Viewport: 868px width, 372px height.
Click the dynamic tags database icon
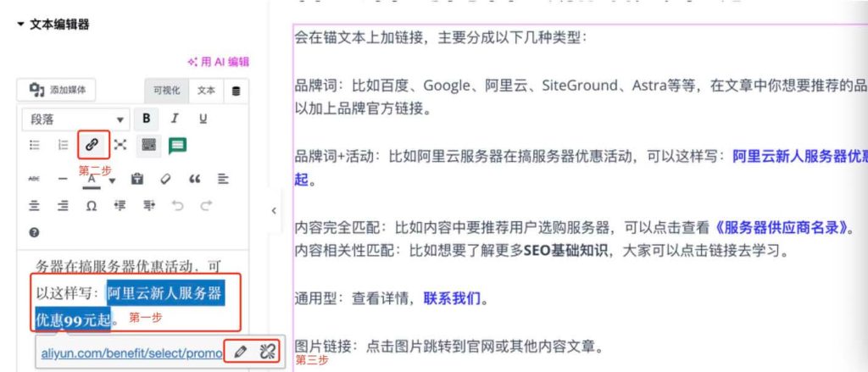[x=236, y=92]
